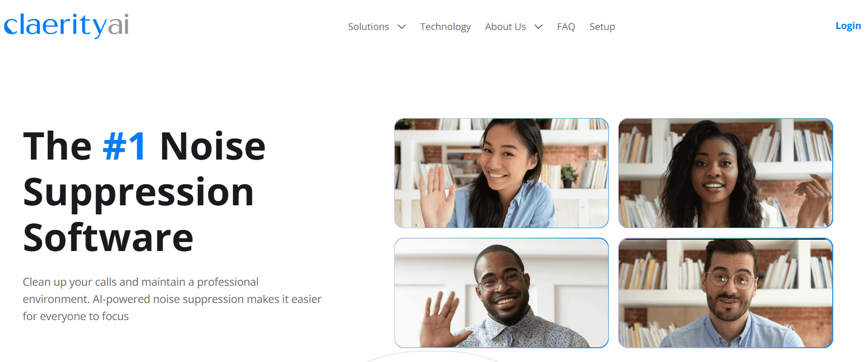Select the Setup link
Screen dimensions: 868x362
[602, 27]
